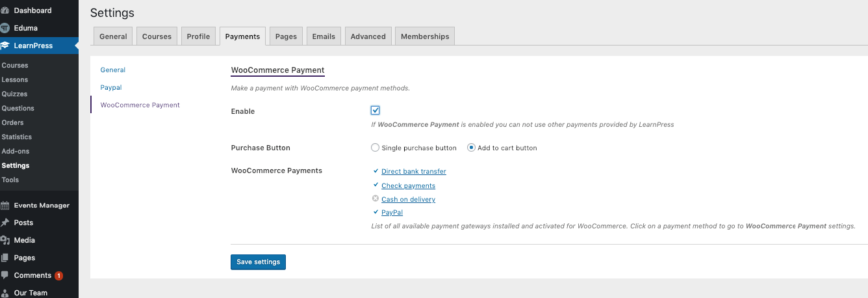Click the Our Team person icon
The image size is (868, 298).
pos(5,293)
